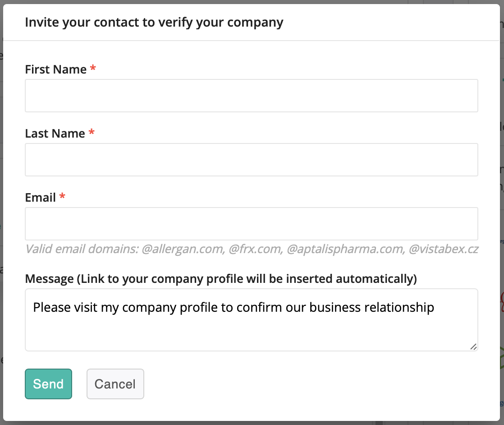Click the required asterisk next to Email

click(62, 197)
